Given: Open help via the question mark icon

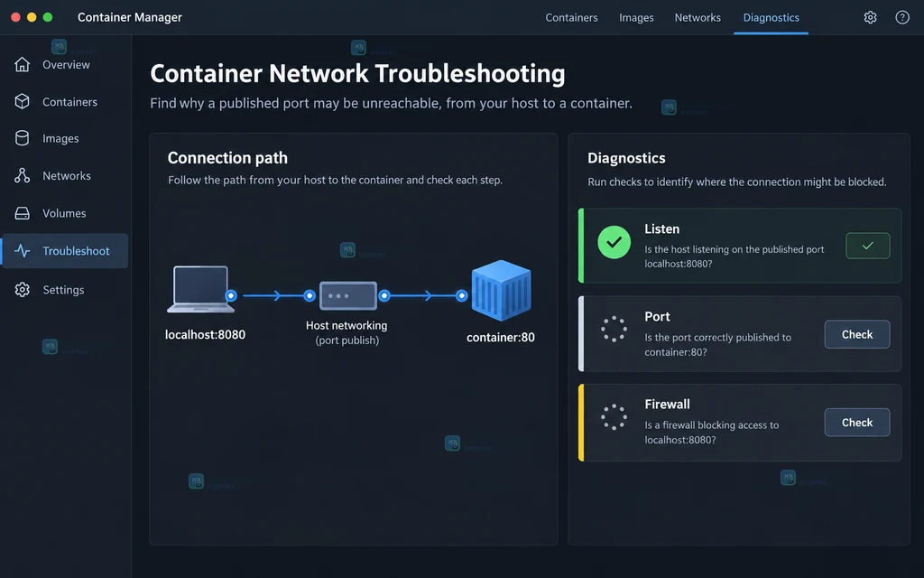Looking at the screenshot, I should tap(902, 18).
